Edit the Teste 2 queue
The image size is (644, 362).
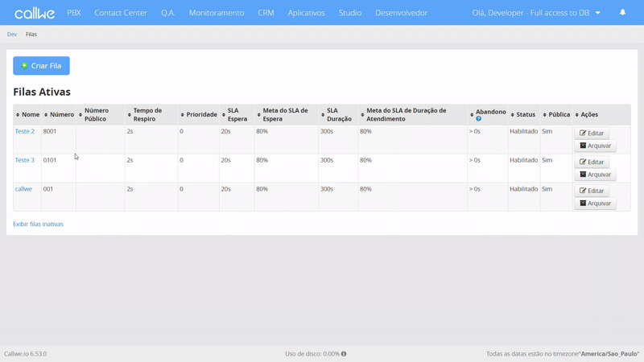pos(592,133)
